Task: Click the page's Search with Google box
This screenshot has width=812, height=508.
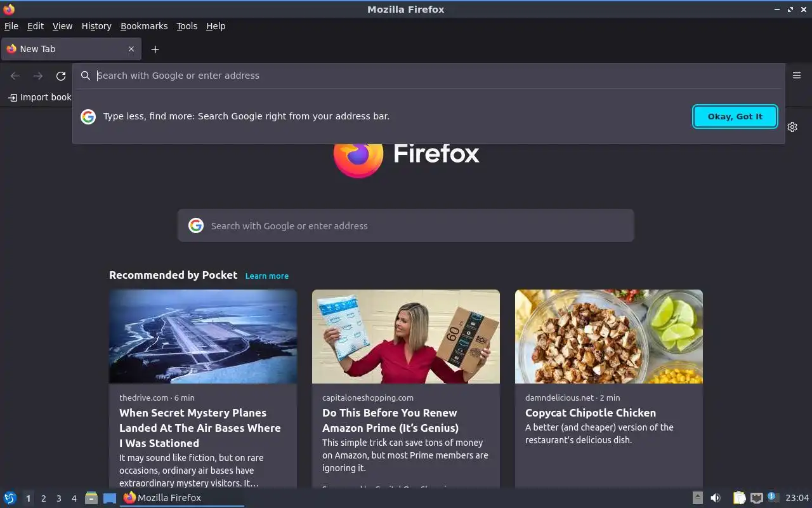Action: [x=406, y=225]
